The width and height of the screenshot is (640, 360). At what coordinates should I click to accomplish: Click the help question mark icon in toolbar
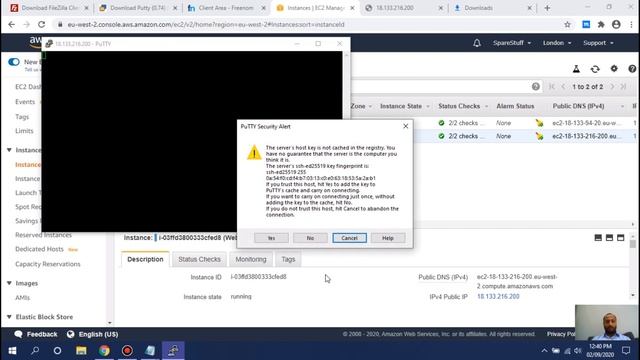coord(632,69)
